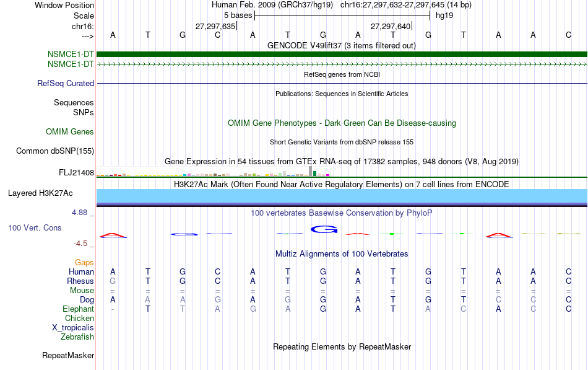The image size is (588, 370).
Task: Click the SNPs track label
Action: coord(84,112)
